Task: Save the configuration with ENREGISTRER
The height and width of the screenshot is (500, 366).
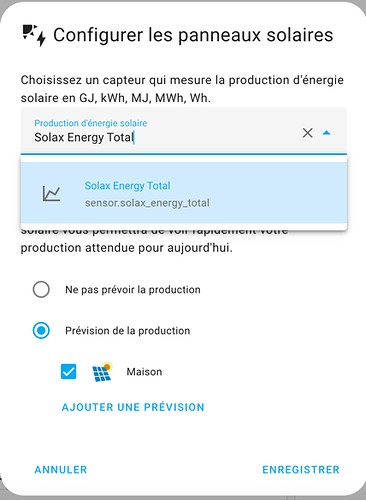Action: (x=301, y=470)
